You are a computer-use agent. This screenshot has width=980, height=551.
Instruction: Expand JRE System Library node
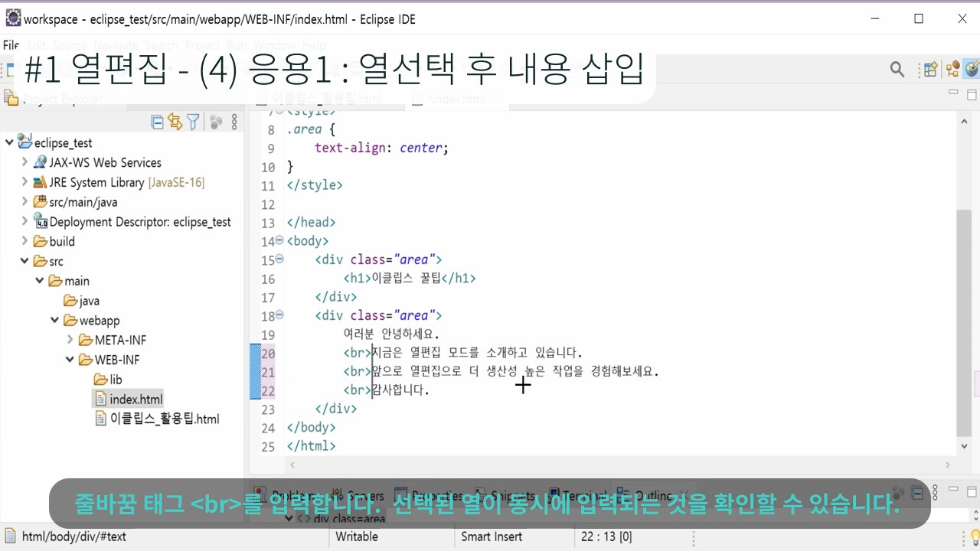coord(24,182)
